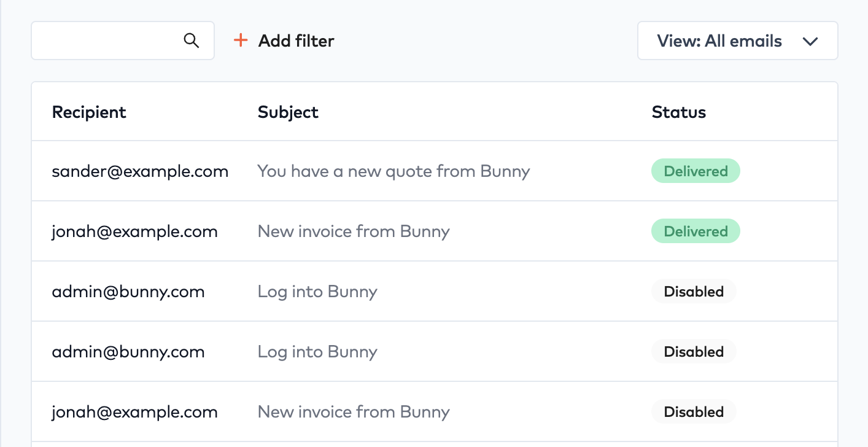Open the View: All emails dropdown

[737, 41]
